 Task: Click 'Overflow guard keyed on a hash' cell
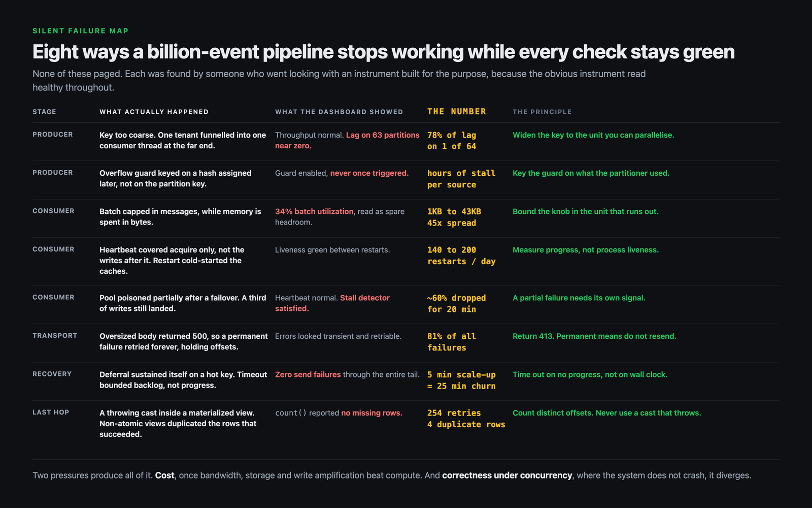click(x=175, y=178)
